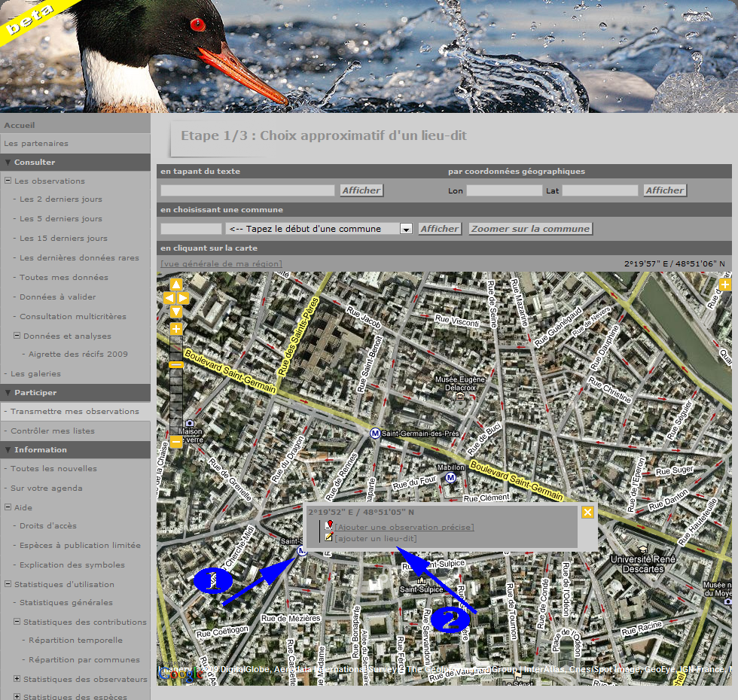Collapse the Aide tree node
The image size is (738, 700).
pos(8,507)
